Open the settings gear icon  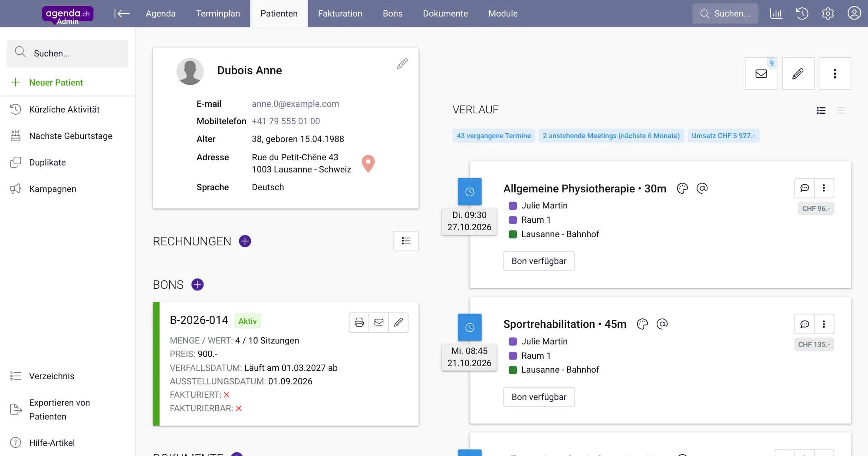tap(828, 13)
